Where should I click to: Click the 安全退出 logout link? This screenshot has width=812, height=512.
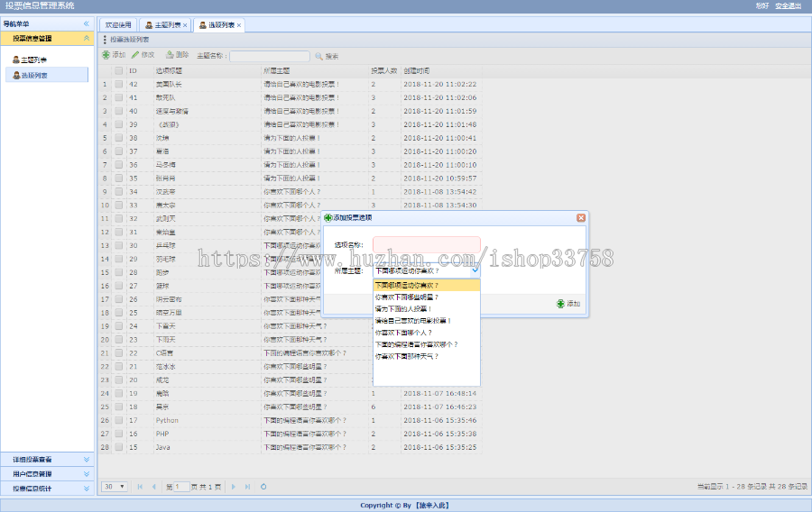pos(789,6)
